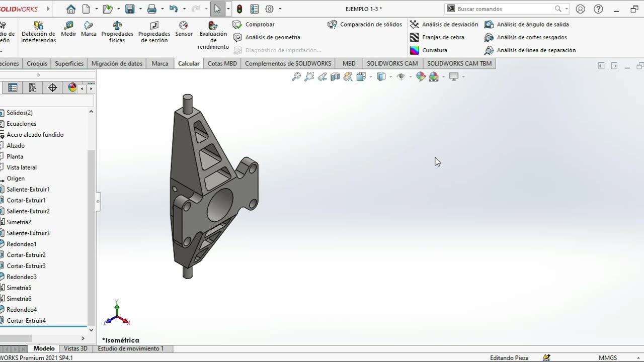Click the Rebuild traffic light icon
The width and height of the screenshot is (644, 362).
coord(239,9)
